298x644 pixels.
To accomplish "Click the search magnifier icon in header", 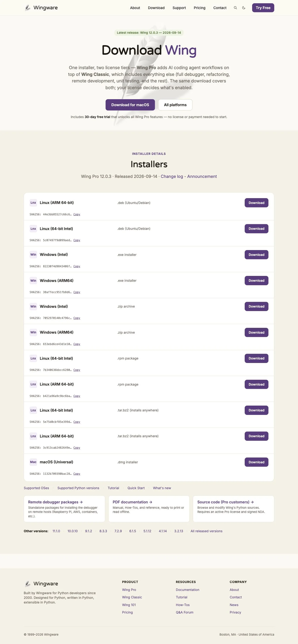I will coord(235,8).
